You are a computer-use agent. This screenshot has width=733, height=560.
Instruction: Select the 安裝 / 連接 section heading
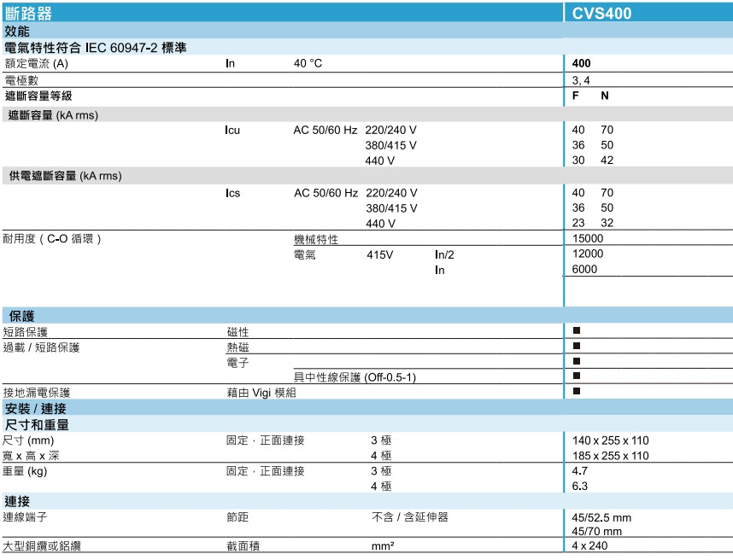point(36,408)
